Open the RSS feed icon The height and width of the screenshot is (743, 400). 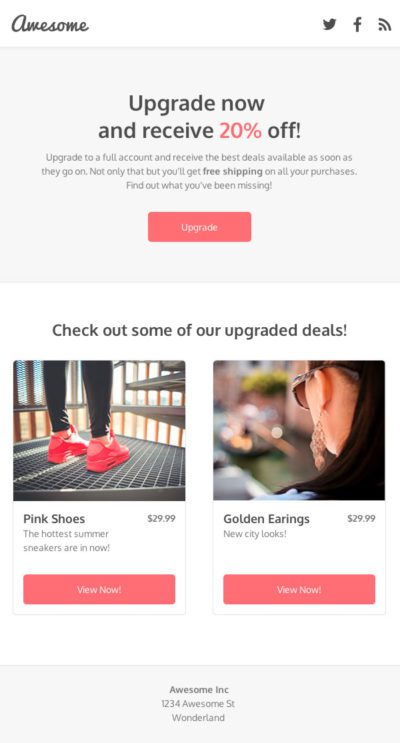click(384, 25)
